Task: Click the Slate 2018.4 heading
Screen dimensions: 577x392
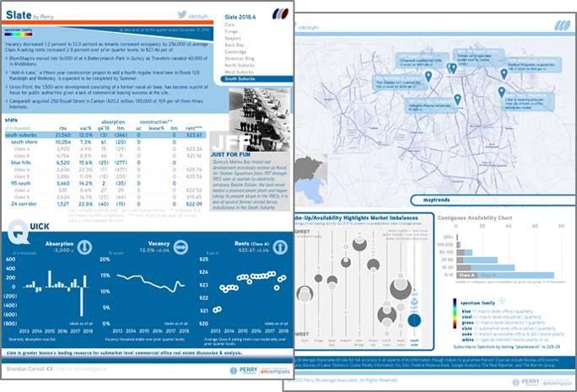Action: (x=240, y=17)
